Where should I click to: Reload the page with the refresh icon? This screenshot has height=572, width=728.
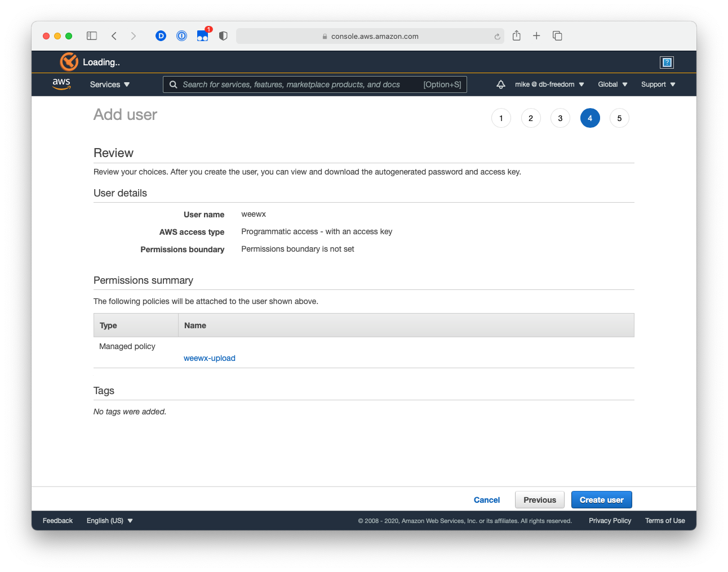pyautogui.click(x=497, y=37)
